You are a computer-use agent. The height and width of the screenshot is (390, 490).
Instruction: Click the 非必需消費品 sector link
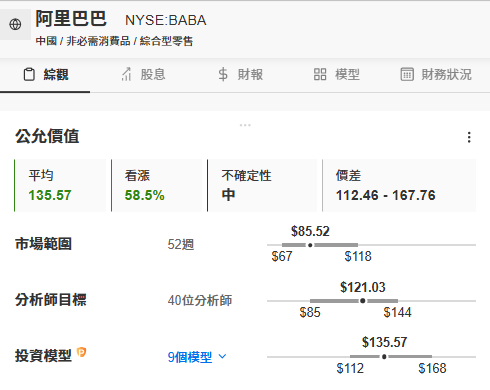tap(98, 41)
